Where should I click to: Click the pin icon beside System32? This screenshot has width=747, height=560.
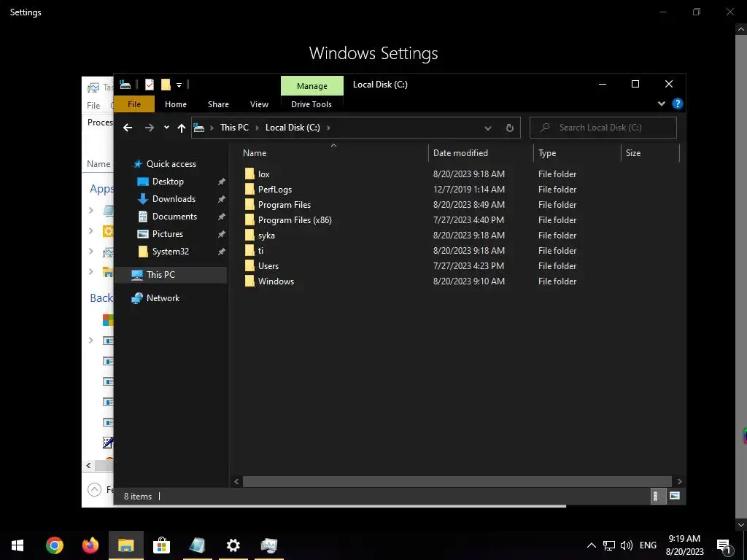(x=221, y=252)
